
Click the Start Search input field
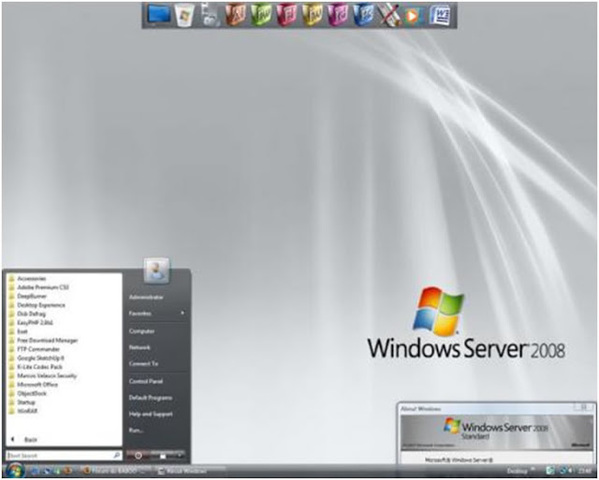tap(64, 456)
